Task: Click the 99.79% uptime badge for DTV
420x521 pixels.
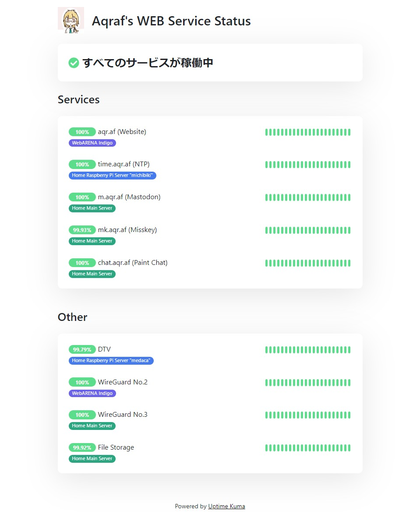Action: click(x=82, y=349)
